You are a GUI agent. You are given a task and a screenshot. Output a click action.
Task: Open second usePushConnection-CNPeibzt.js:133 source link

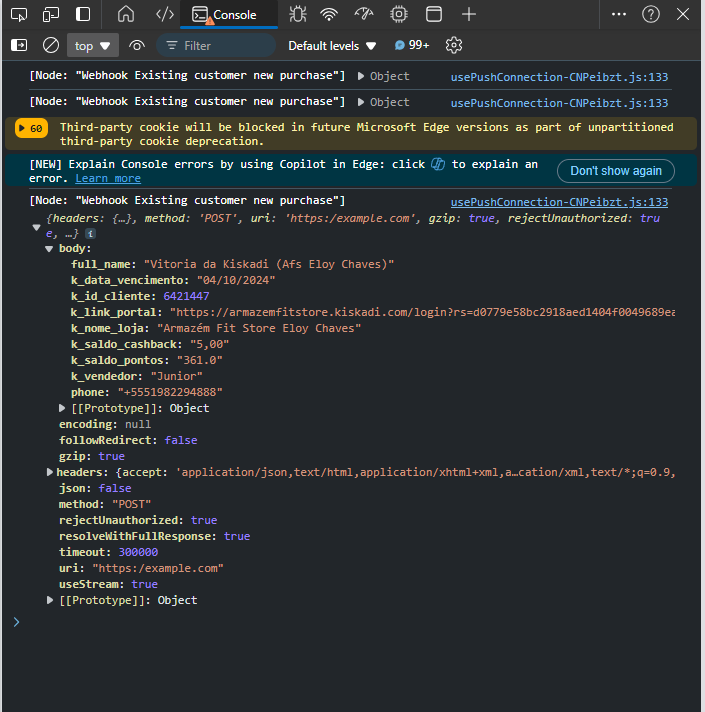pyautogui.click(x=559, y=103)
